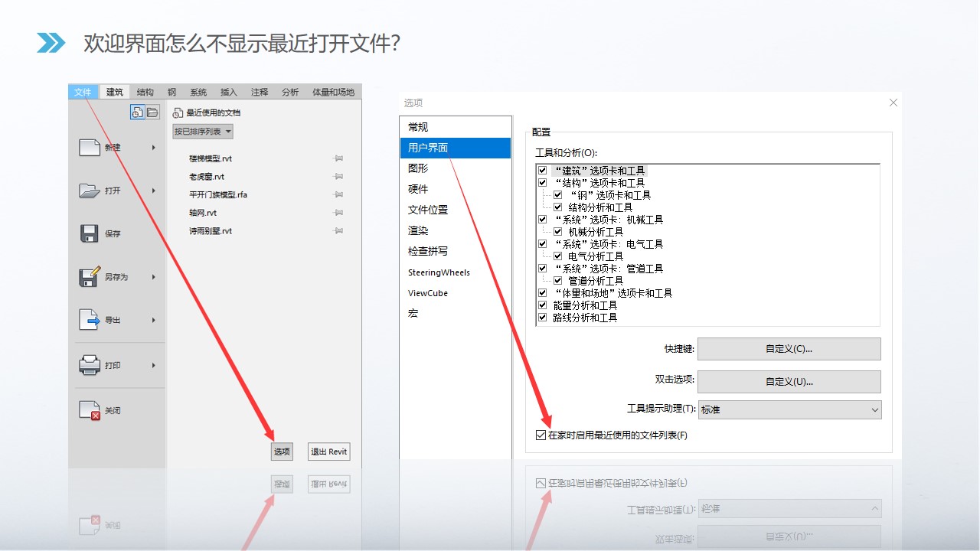
Task: Expand the 另存为 submenu arrow
Action: click(154, 277)
